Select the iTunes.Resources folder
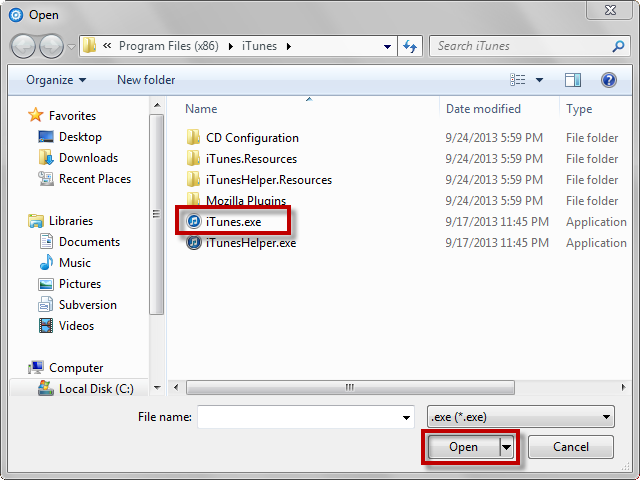Image resolution: width=640 pixels, height=480 pixels. 250,159
